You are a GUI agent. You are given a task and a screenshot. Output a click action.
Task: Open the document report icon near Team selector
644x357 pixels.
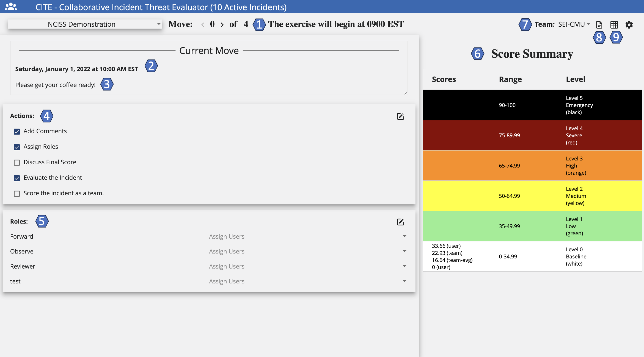pyautogui.click(x=599, y=24)
